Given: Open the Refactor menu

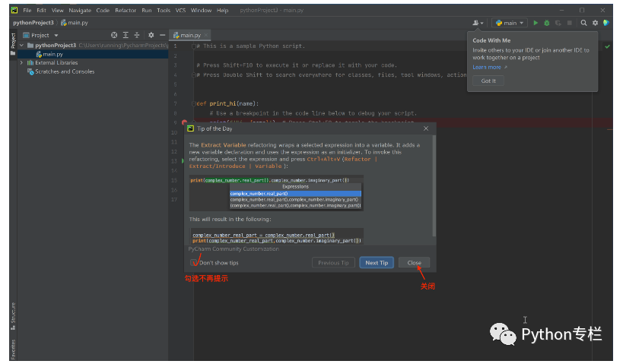Looking at the screenshot, I should pos(126,11).
